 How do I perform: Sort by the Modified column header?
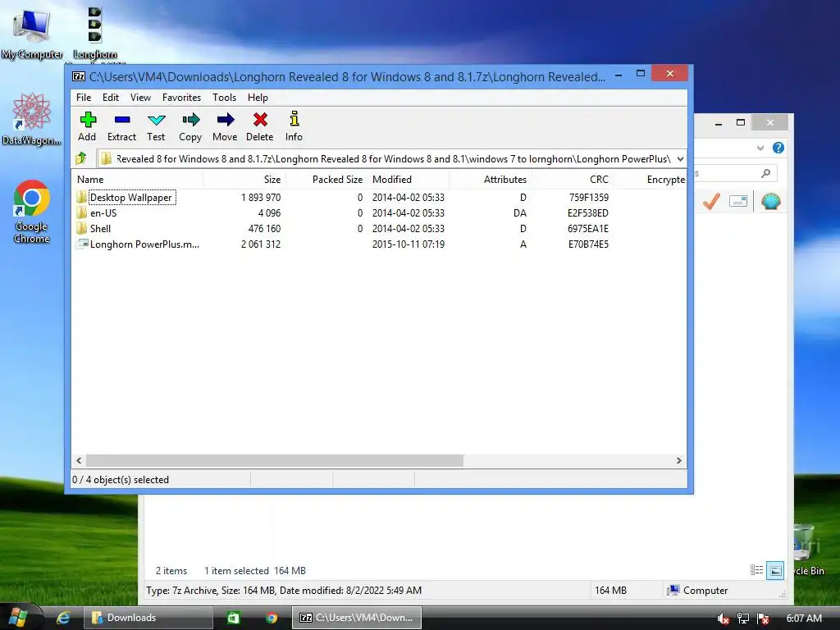coord(408,180)
